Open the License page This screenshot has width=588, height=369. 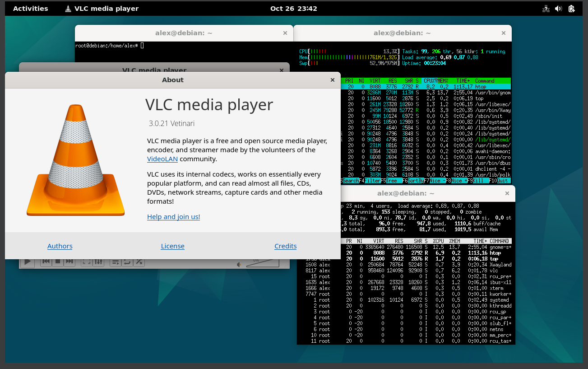point(172,246)
